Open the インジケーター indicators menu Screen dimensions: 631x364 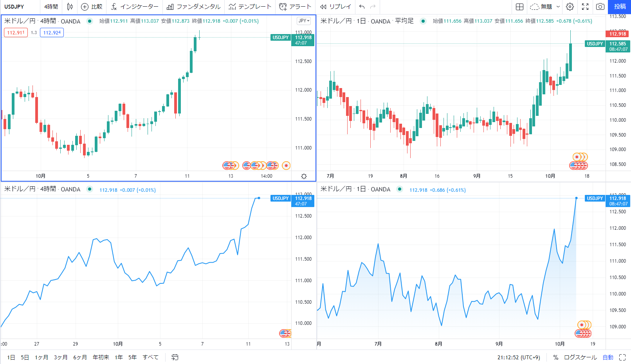(135, 7)
